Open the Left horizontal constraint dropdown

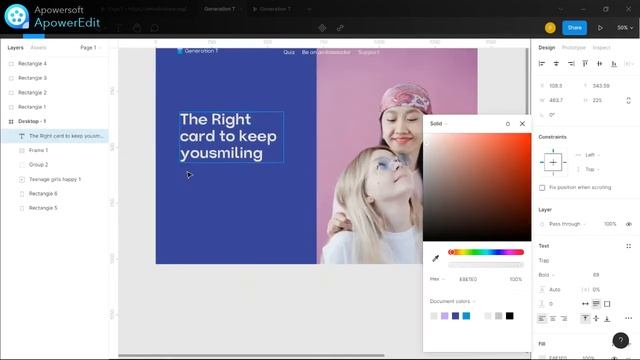(x=592, y=155)
